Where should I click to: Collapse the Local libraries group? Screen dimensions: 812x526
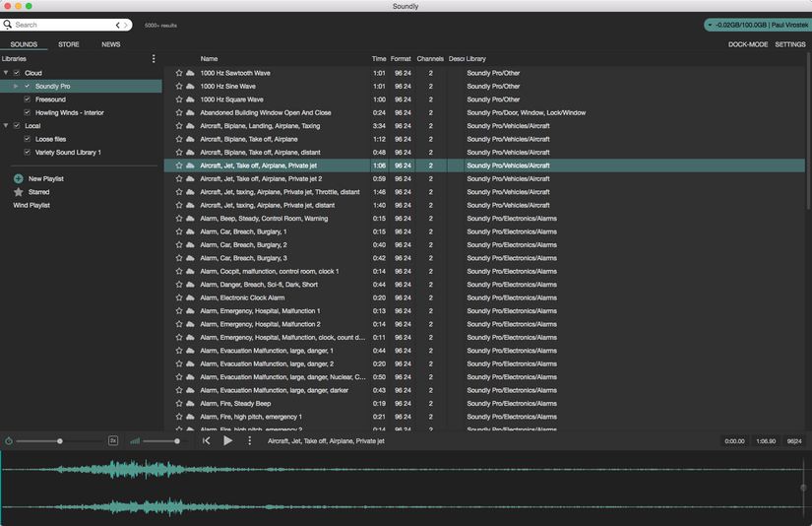6,126
